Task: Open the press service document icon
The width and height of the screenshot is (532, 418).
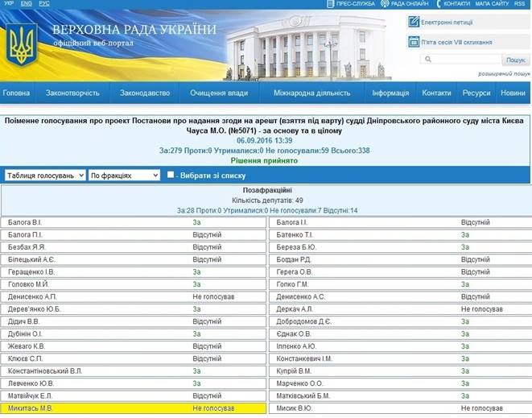Action: [x=331, y=4]
